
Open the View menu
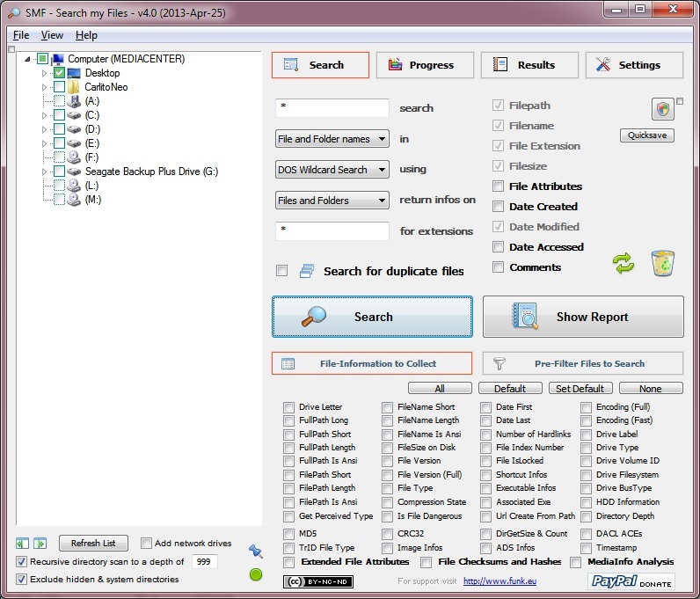(x=52, y=35)
